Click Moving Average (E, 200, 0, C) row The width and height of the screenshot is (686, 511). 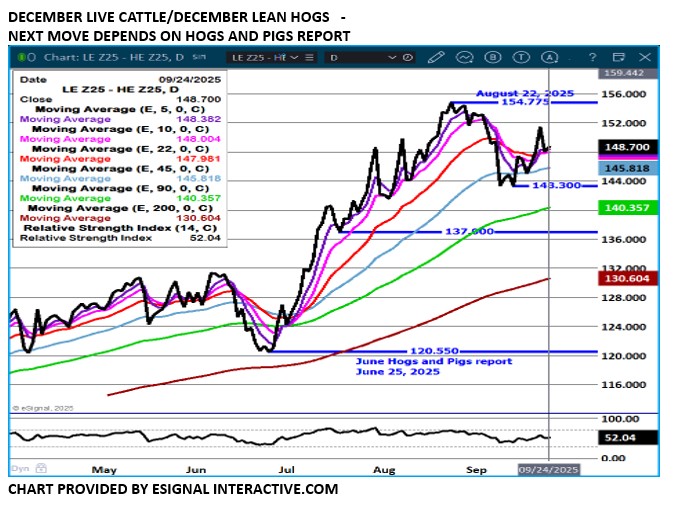tap(120, 208)
